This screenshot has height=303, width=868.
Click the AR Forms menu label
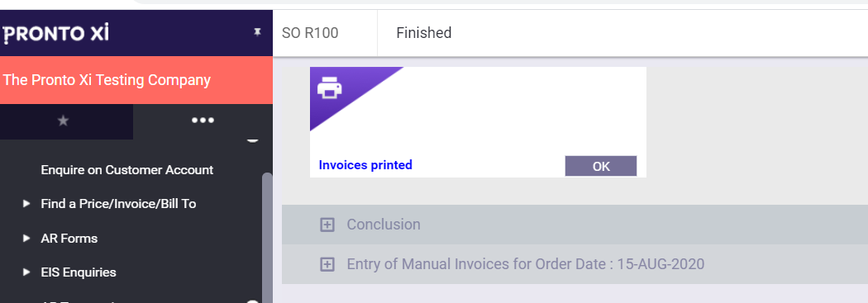coord(69,239)
